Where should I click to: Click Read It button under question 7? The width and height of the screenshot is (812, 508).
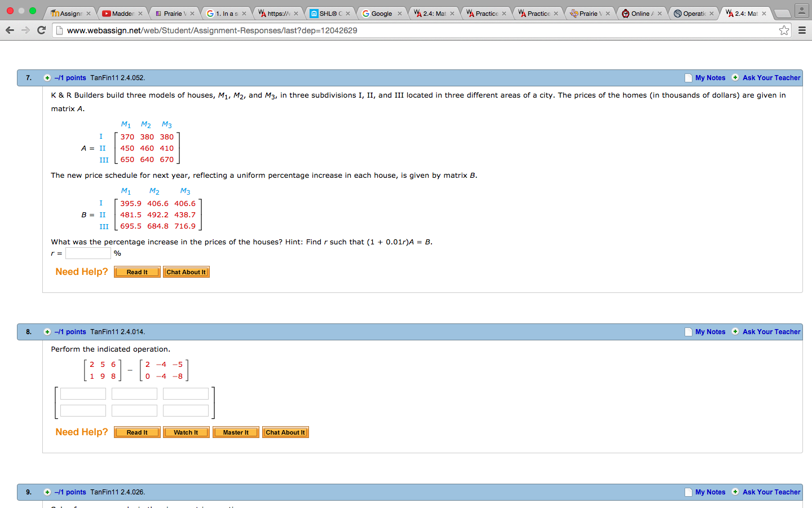point(137,272)
